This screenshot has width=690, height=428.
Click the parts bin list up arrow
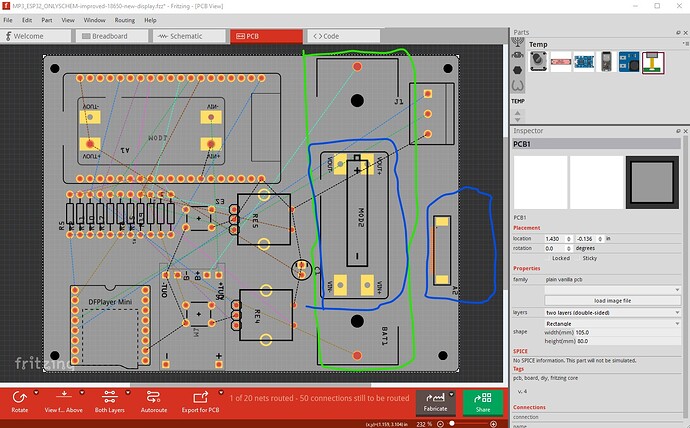[x=518, y=113]
